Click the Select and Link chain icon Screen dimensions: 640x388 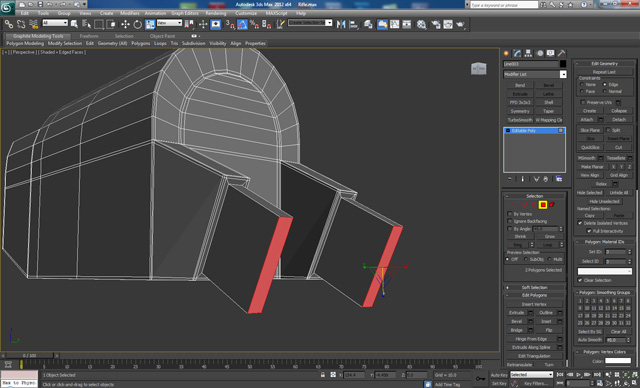pyautogui.click(x=9, y=24)
